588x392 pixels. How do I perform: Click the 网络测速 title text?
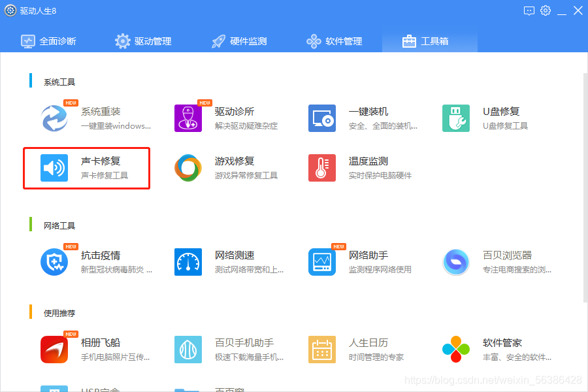[x=235, y=255]
